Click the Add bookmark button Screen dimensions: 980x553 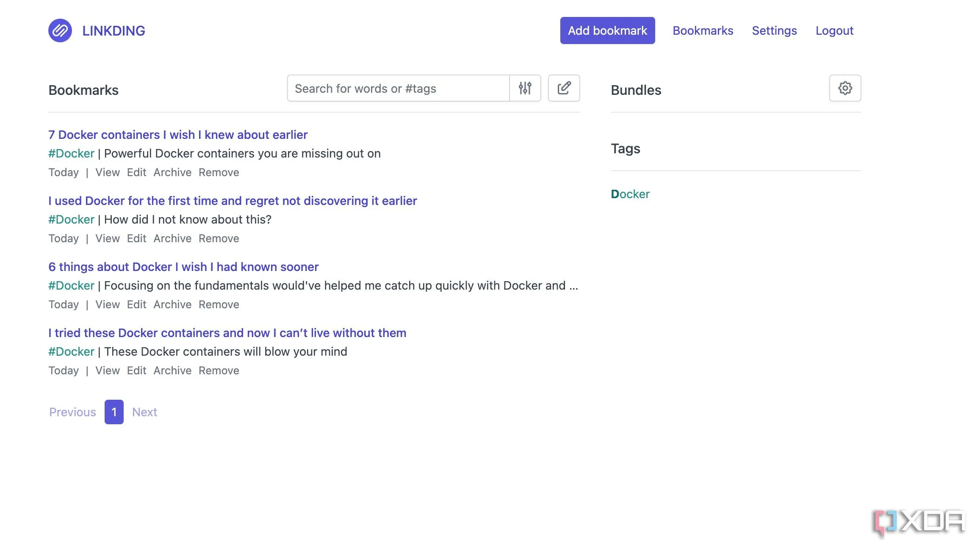click(x=607, y=30)
